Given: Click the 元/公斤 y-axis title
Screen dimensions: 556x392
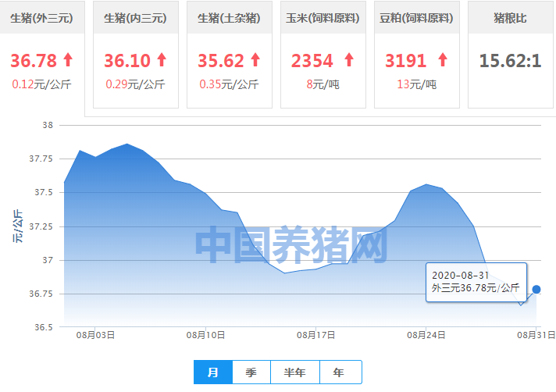Looking at the screenshot, I should (18, 226).
